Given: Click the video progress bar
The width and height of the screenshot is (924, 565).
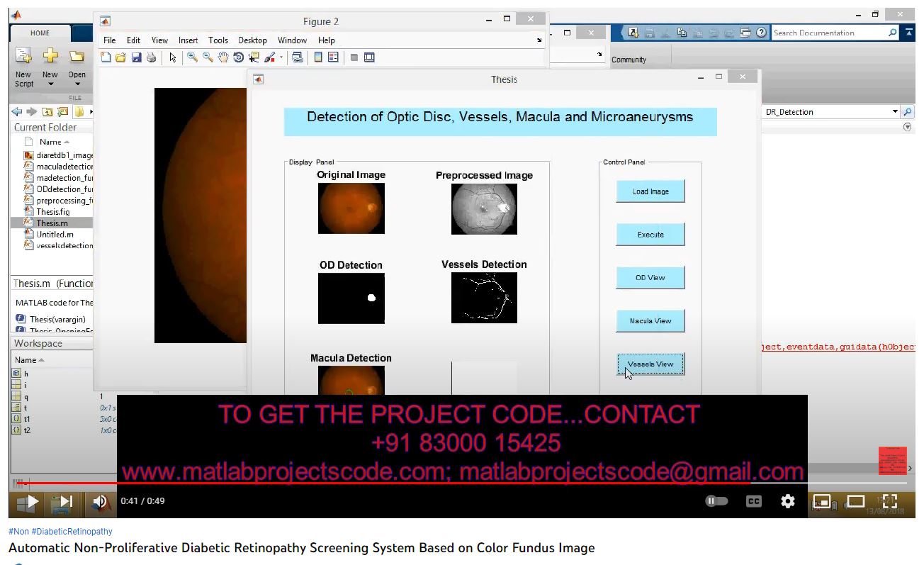Looking at the screenshot, I should (425, 483).
